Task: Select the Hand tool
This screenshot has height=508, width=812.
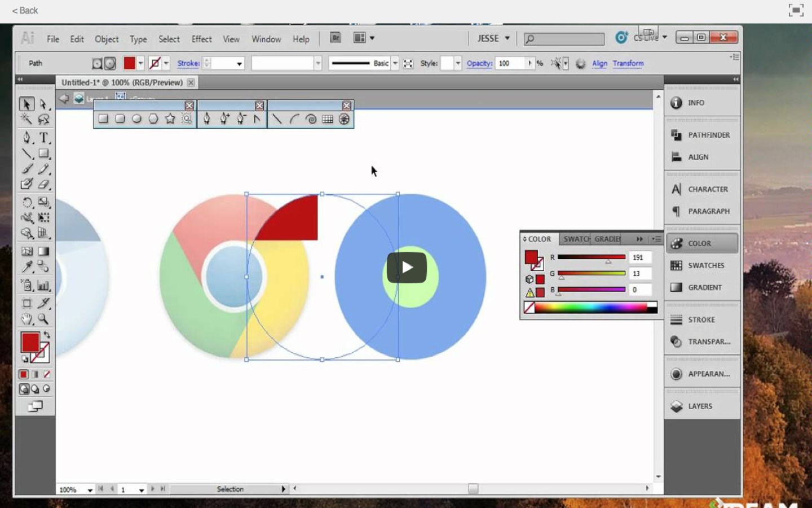Action: [x=27, y=319]
